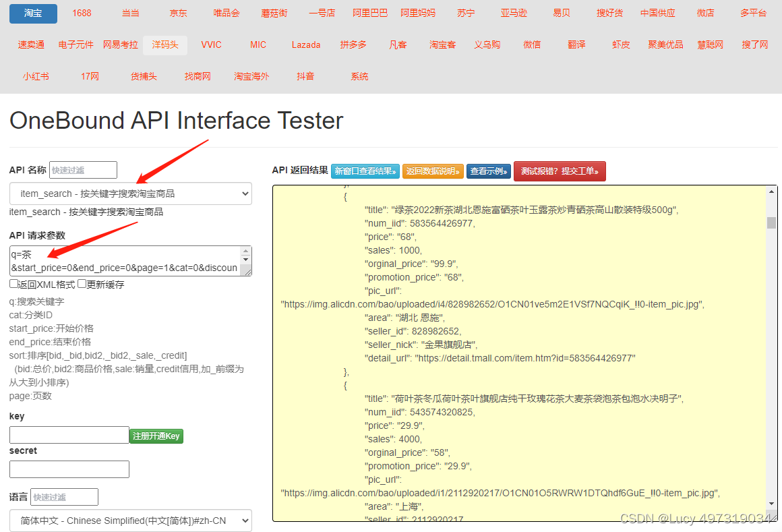
Task: Open the 货捕头 tab
Action: pos(144,76)
